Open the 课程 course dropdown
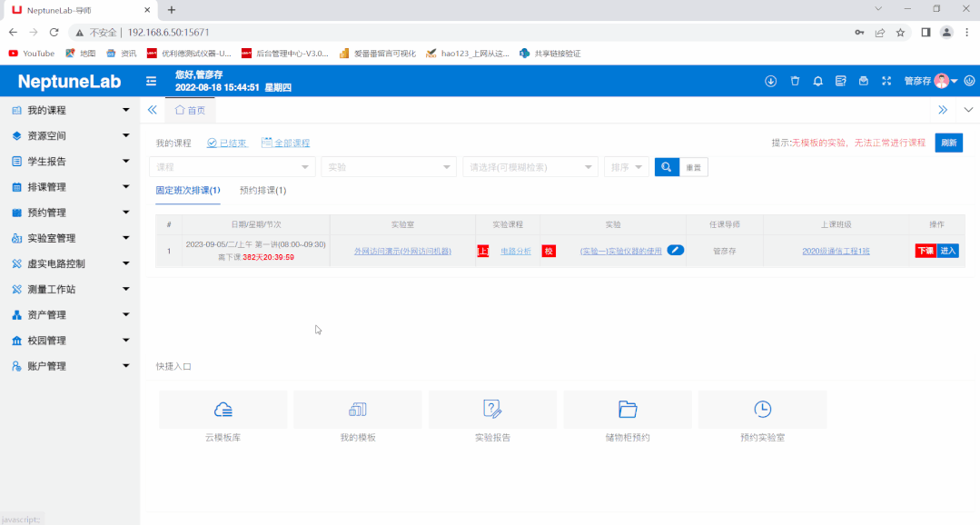Screen dimensions: 980x525 tap(233, 167)
